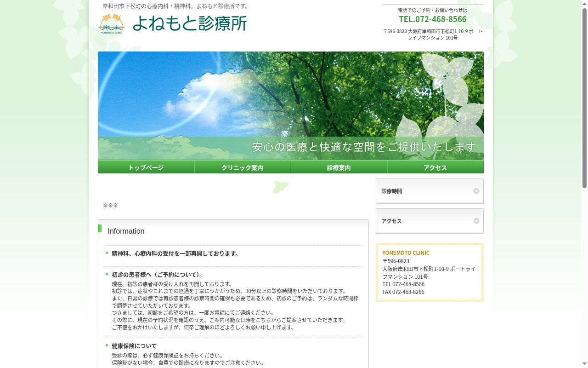Click the header address 〒596-0823 text

433,34
